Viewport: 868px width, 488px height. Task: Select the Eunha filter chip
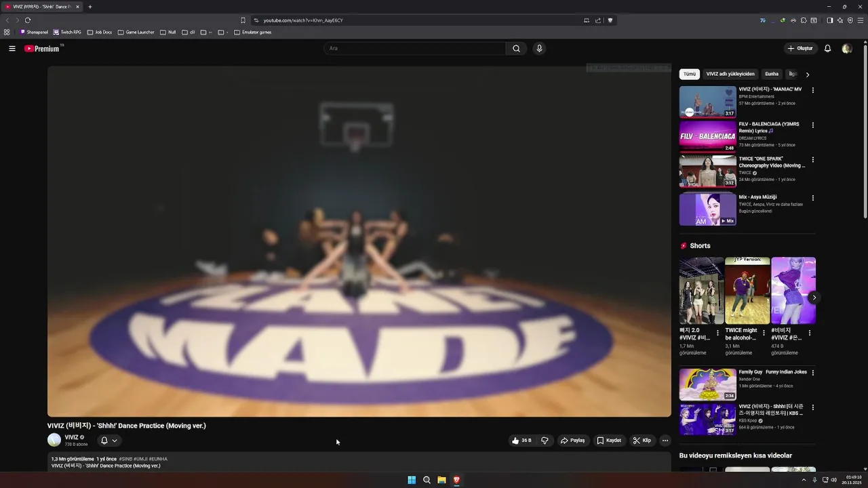click(772, 74)
